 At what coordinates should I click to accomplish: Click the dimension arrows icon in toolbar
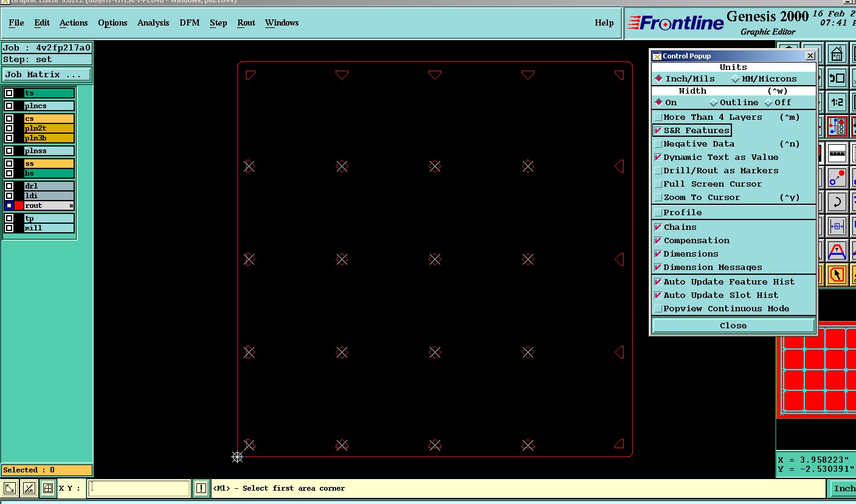(837, 226)
